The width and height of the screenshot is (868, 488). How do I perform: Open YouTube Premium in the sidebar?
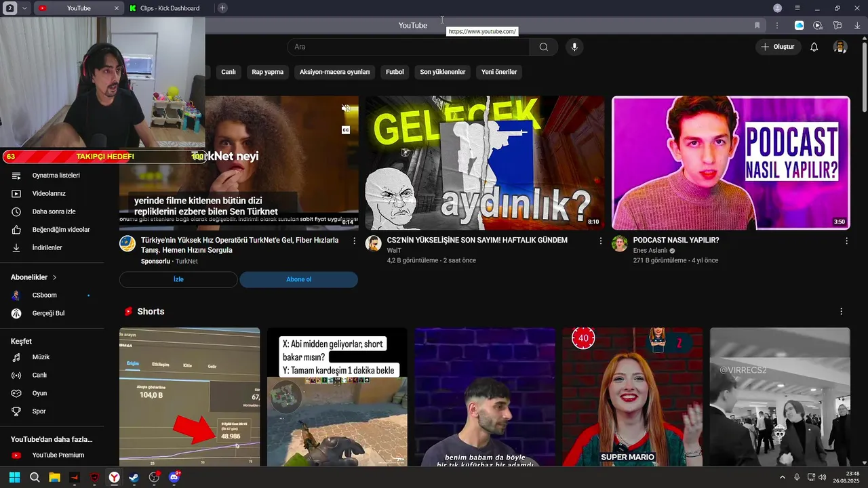58,455
